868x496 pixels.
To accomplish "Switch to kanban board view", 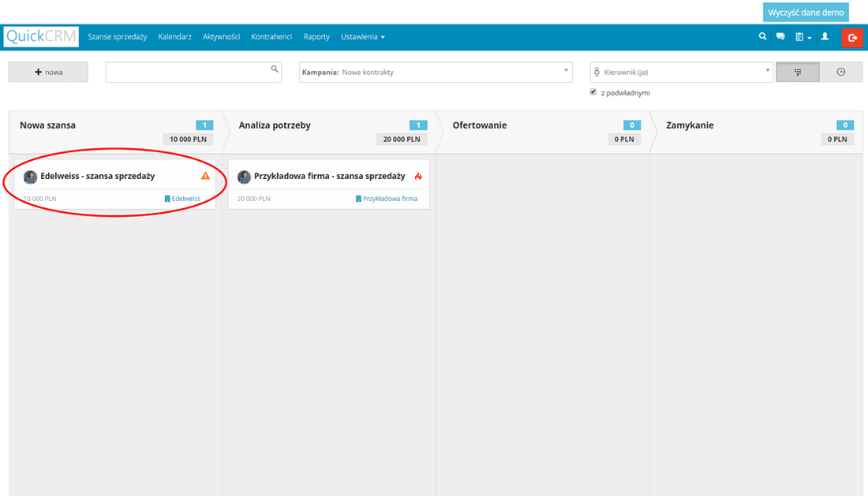I will (798, 72).
